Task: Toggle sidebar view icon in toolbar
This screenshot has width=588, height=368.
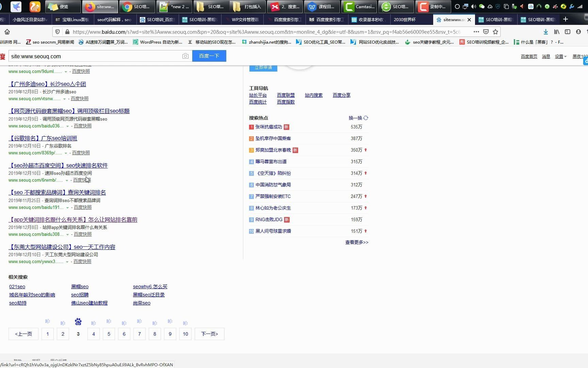Action: click(568, 32)
